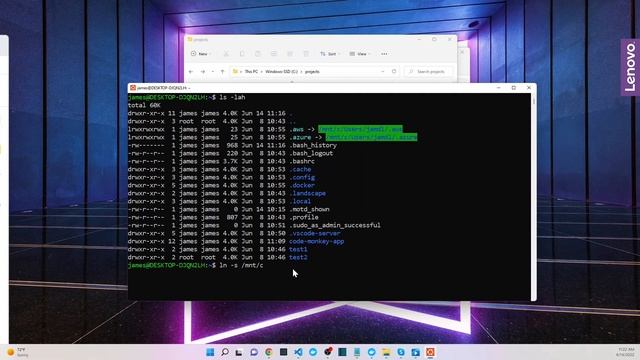This screenshot has width=640, height=360.
Task: Click the '.landscape' directory name
Action: 308,193
